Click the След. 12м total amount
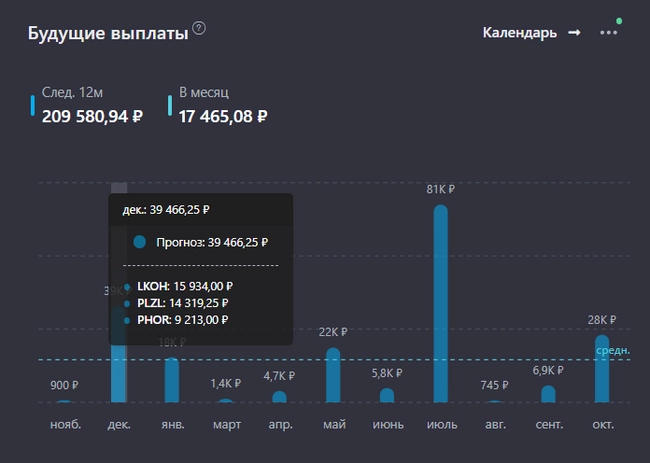The image size is (650, 463). [x=92, y=116]
